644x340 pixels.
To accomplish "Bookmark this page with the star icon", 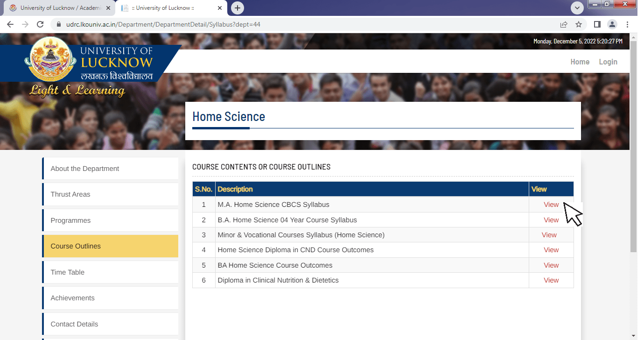I will pos(579,24).
